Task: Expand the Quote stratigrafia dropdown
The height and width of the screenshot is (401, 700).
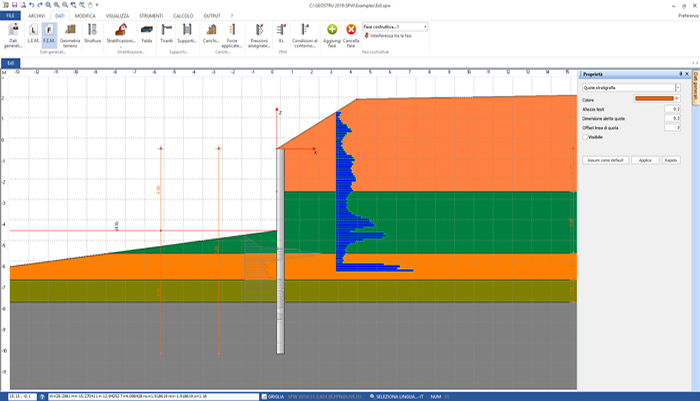Action: point(677,88)
